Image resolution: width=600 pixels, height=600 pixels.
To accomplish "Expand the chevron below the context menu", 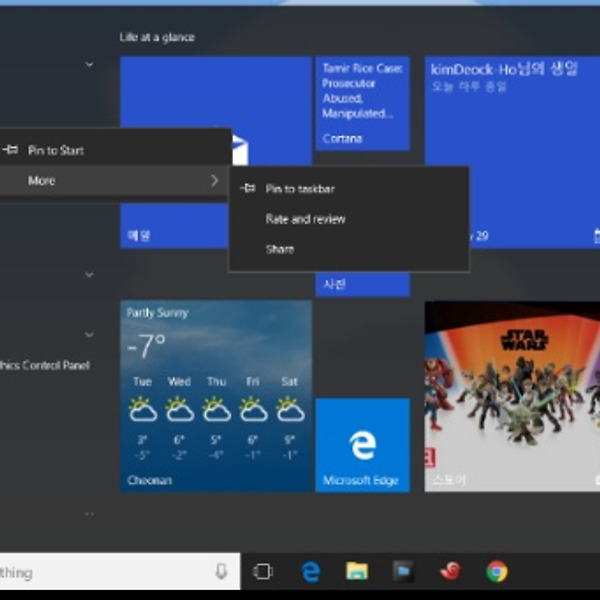I will [x=89, y=274].
